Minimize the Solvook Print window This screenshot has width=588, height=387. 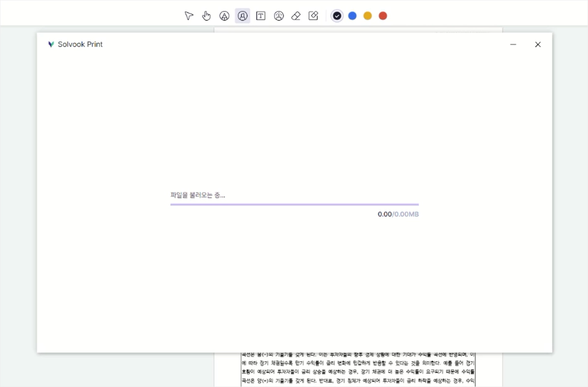pyautogui.click(x=513, y=44)
